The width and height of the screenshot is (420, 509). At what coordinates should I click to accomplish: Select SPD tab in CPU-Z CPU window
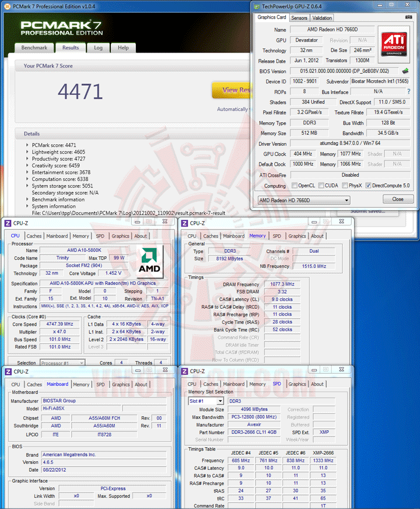[100, 236]
